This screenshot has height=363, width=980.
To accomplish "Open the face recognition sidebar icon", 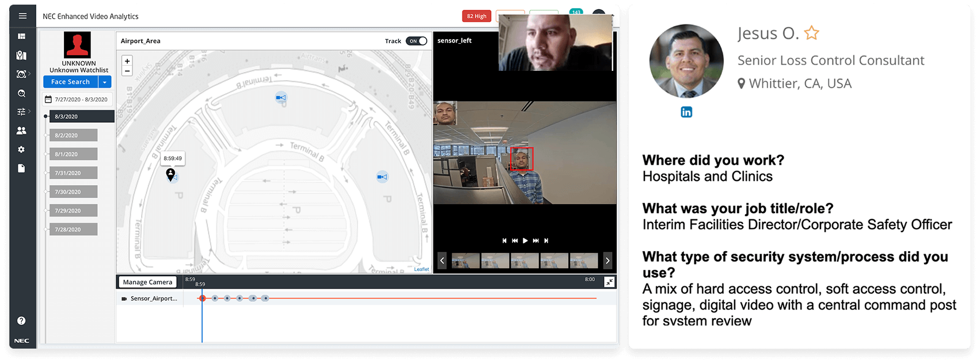I will point(22,74).
